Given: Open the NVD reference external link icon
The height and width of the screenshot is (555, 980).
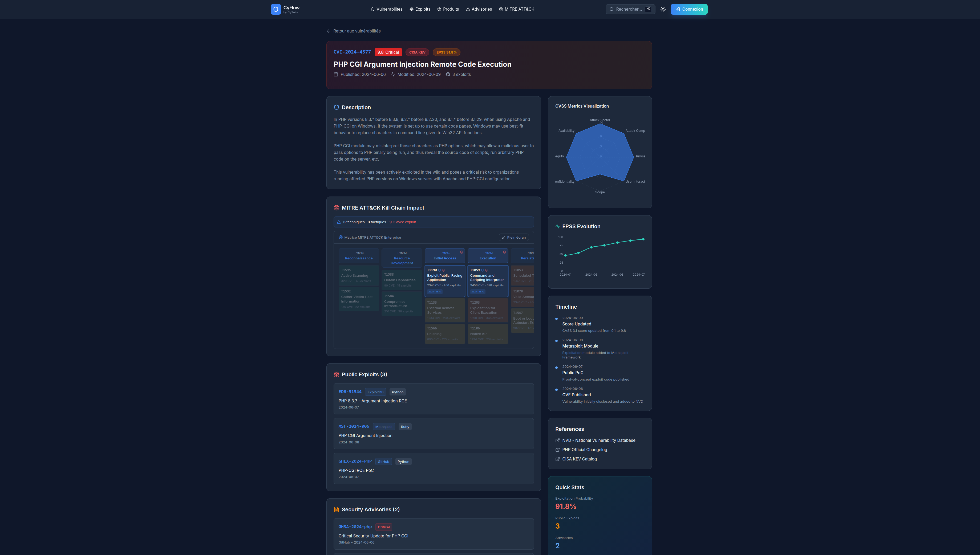Looking at the screenshot, I should pyautogui.click(x=557, y=440).
